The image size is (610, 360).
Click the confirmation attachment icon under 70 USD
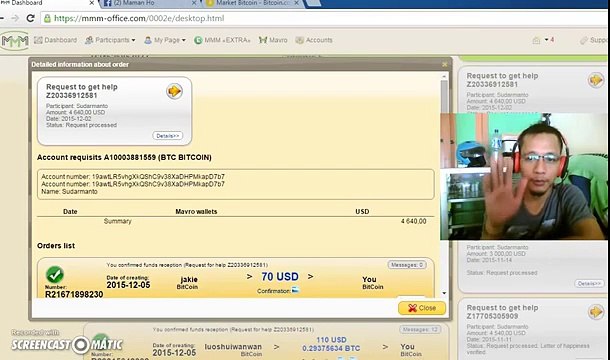pyautogui.click(x=295, y=290)
